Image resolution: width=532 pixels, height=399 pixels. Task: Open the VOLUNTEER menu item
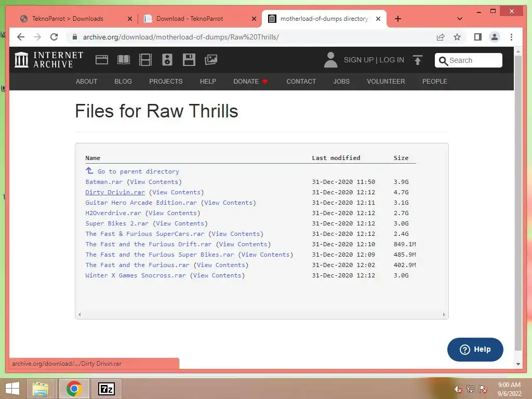[x=386, y=82]
